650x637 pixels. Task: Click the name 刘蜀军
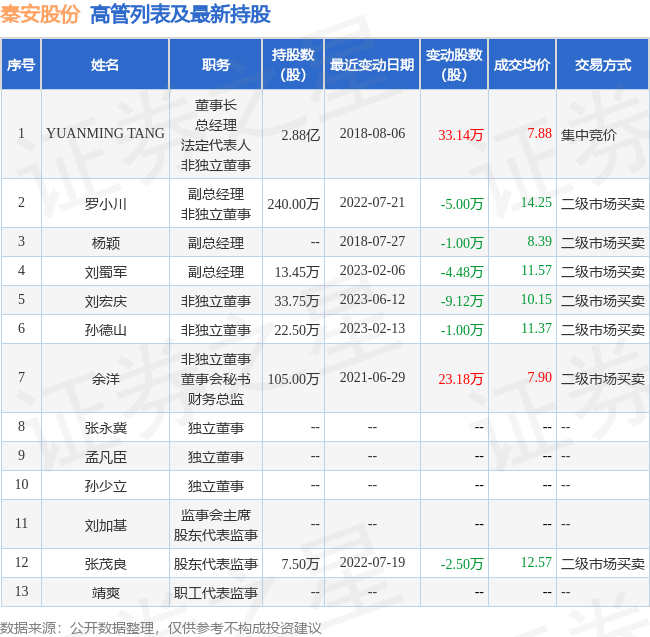[105, 272]
